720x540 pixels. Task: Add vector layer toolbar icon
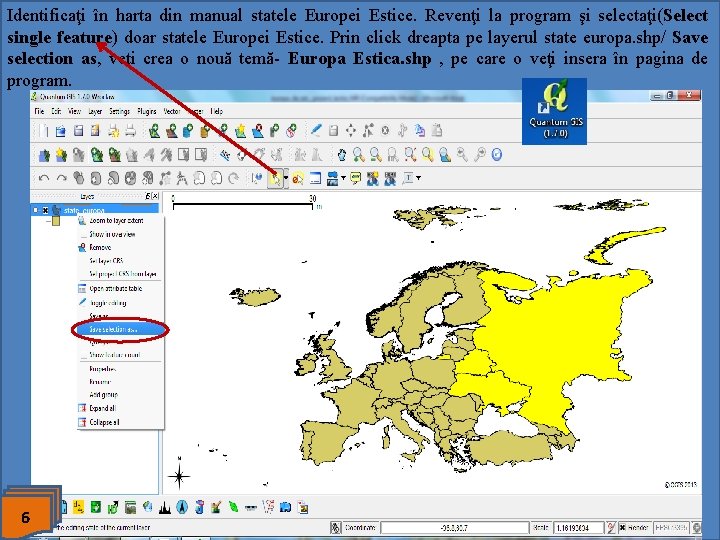click(154, 131)
